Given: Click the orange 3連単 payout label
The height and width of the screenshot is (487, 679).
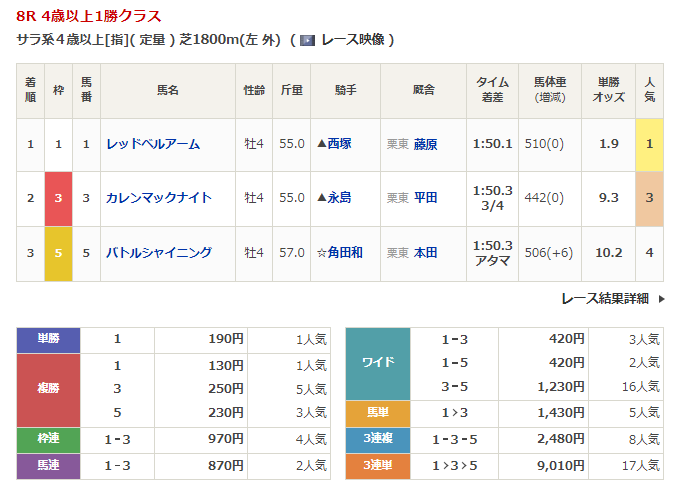Looking at the screenshot, I should tap(377, 465).
